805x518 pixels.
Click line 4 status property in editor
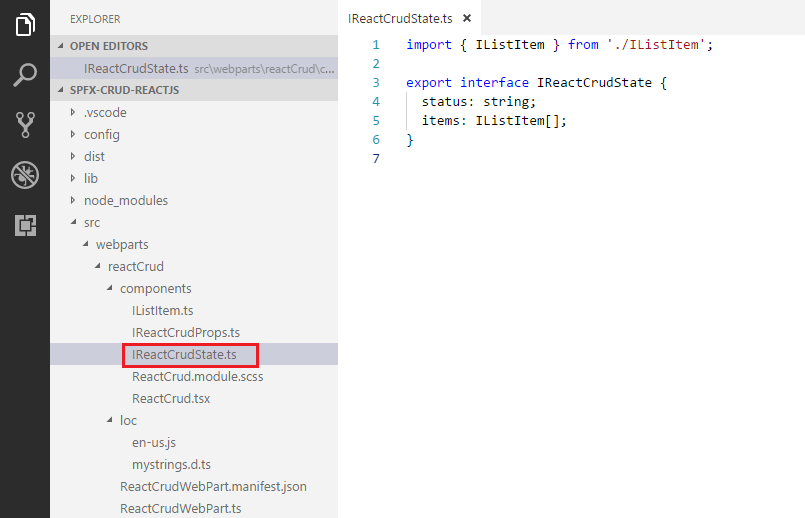click(442, 101)
